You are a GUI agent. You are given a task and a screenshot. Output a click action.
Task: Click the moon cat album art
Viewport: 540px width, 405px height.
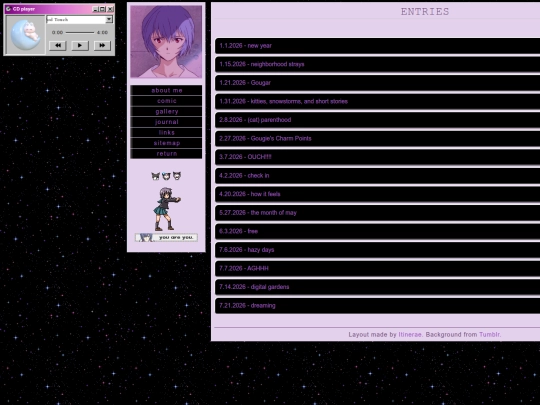tap(26, 35)
